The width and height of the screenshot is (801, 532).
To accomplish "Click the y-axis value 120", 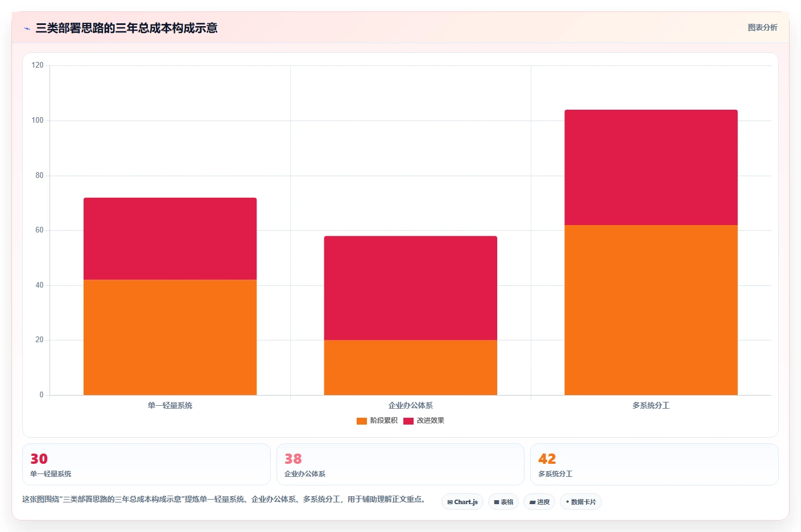I will tap(38, 65).
